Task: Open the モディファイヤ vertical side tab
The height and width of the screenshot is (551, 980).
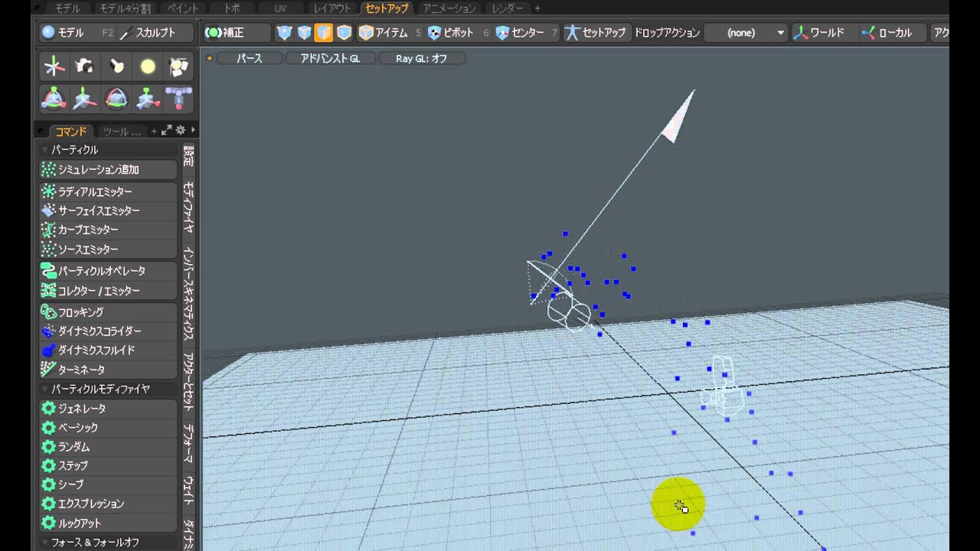Action: coord(188,208)
